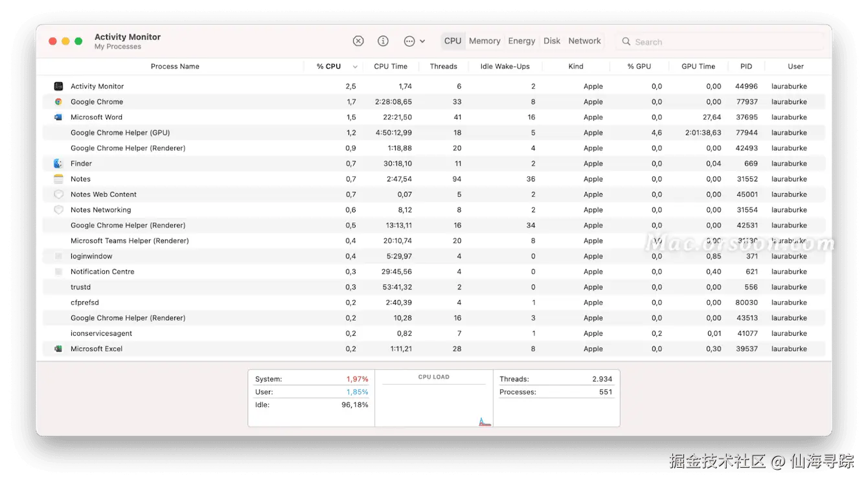
Task: Select the Google Chrome Helper (GPU) row
Action: (x=434, y=133)
